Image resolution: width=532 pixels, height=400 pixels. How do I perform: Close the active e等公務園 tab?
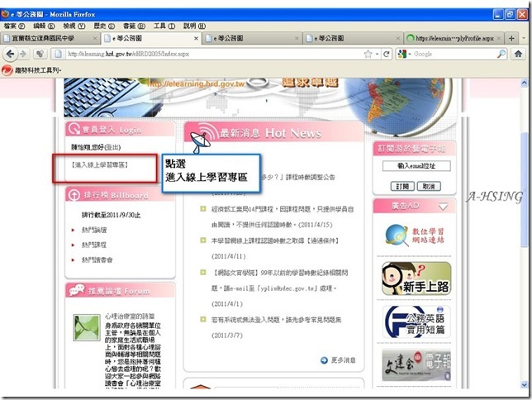196,38
